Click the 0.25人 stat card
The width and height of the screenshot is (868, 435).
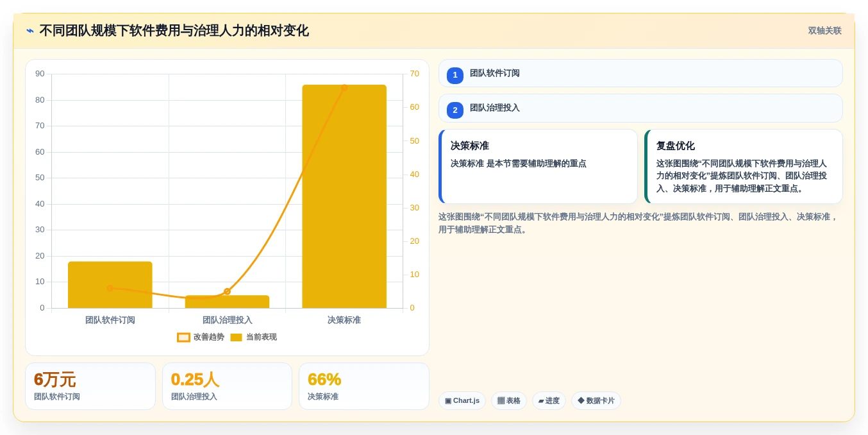point(227,386)
